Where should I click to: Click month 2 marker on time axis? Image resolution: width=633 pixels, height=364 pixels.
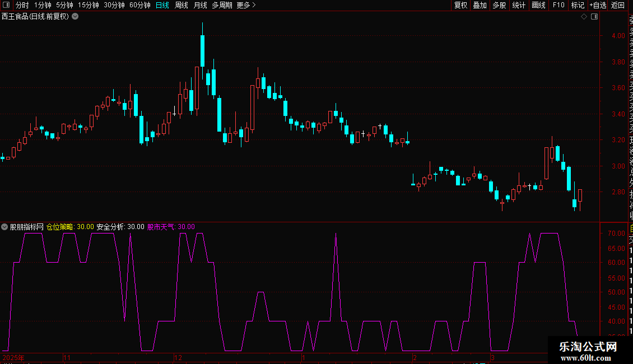(x=415, y=357)
